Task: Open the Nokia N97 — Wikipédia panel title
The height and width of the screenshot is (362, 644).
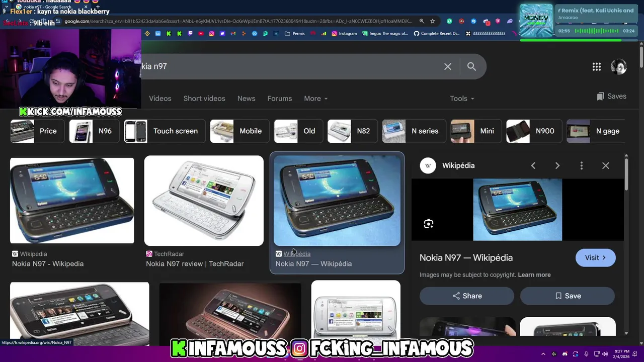Action: [x=466, y=258]
